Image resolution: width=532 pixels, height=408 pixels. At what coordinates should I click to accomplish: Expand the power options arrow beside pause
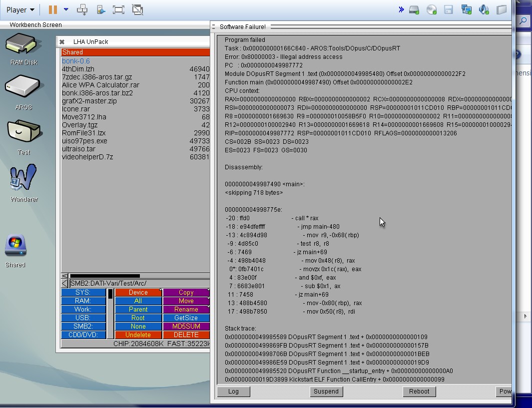click(x=66, y=9)
